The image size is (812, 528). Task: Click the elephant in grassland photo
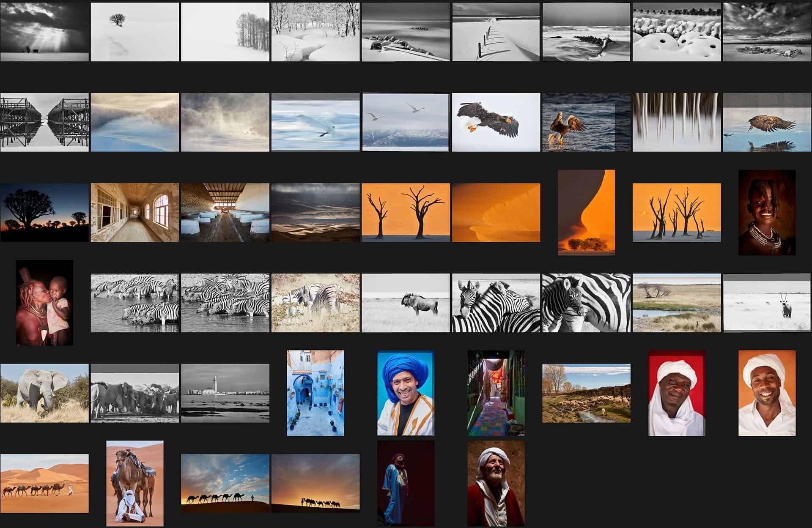pos(44,393)
